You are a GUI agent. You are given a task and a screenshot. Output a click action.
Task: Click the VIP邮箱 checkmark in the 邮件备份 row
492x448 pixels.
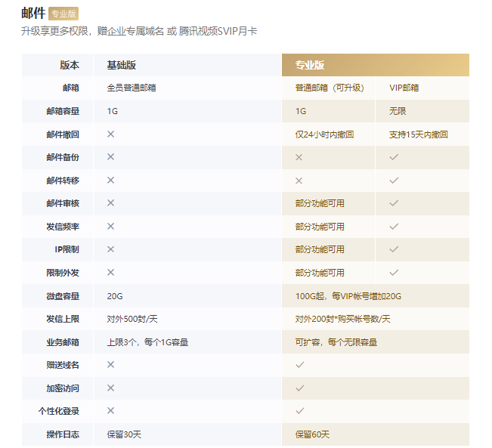click(393, 157)
